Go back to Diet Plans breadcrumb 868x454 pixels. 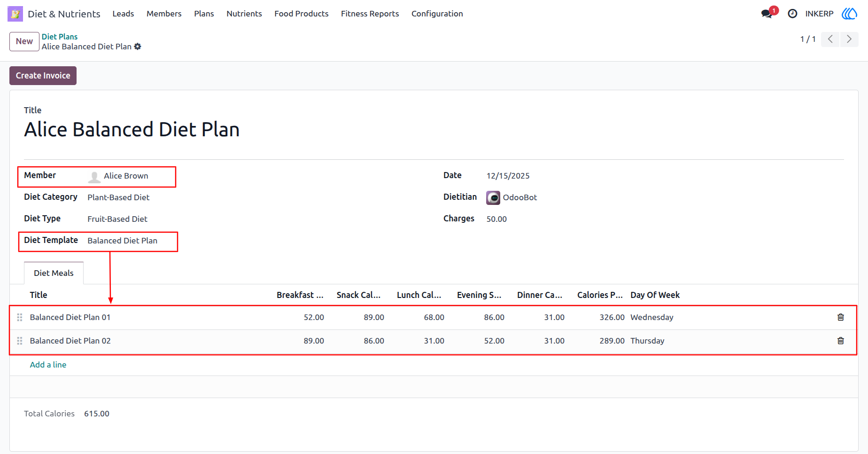click(60, 37)
